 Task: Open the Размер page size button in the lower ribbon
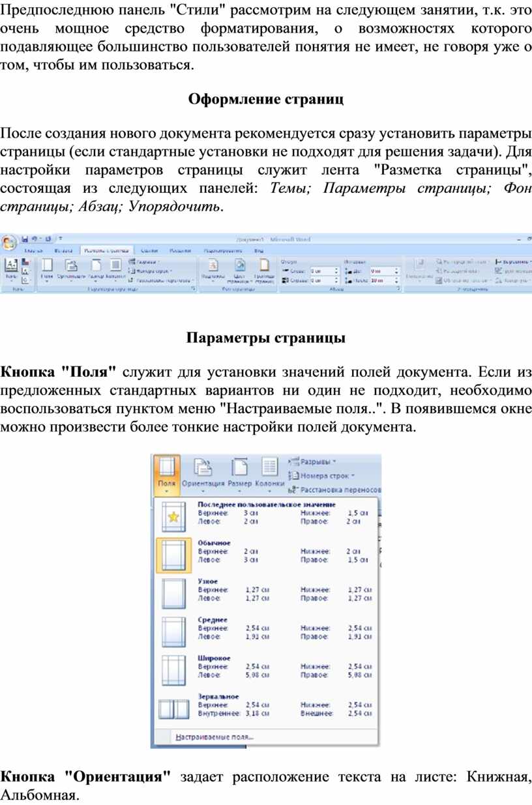click(239, 474)
